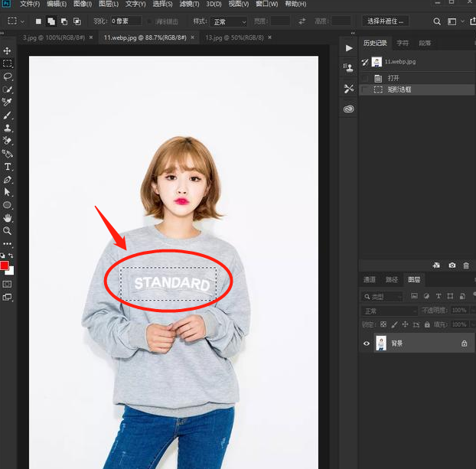The image size is (476, 469).
Task: Open the 选择(S) menu
Action: (162, 4)
